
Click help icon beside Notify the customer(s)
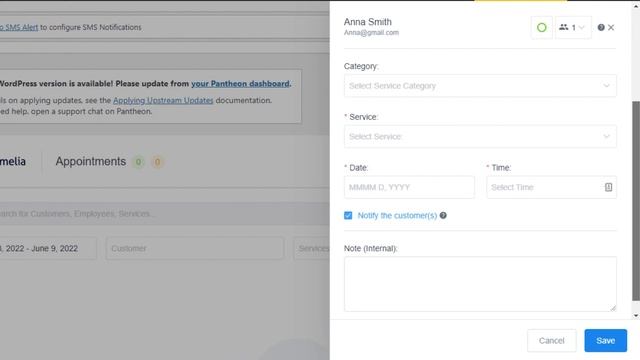pyautogui.click(x=443, y=215)
